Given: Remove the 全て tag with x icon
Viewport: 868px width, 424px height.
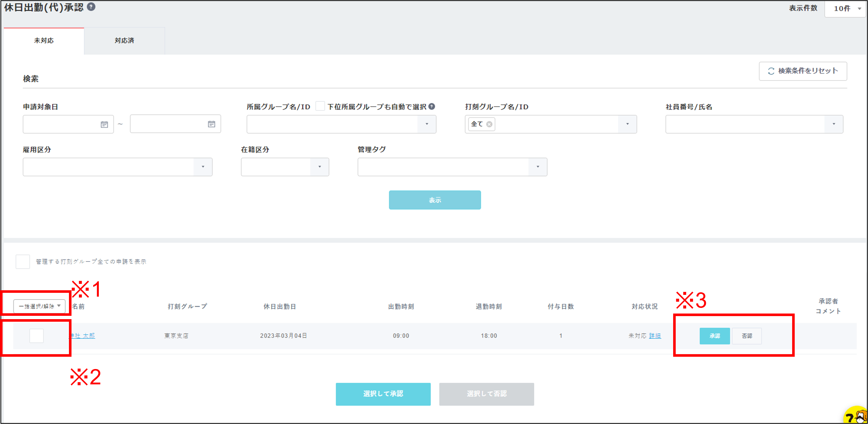Looking at the screenshot, I should [x=489, y=125].
